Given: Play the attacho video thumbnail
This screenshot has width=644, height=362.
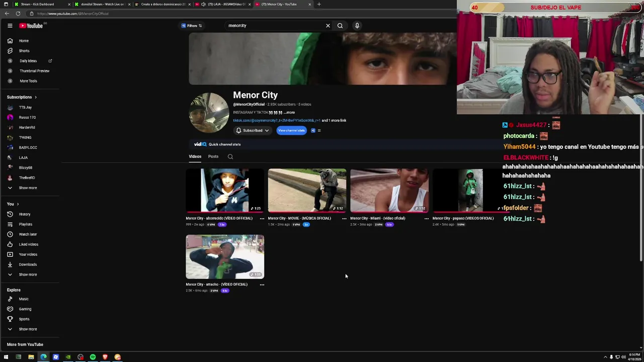Looking at the screenshot, I should pos(225,257).
